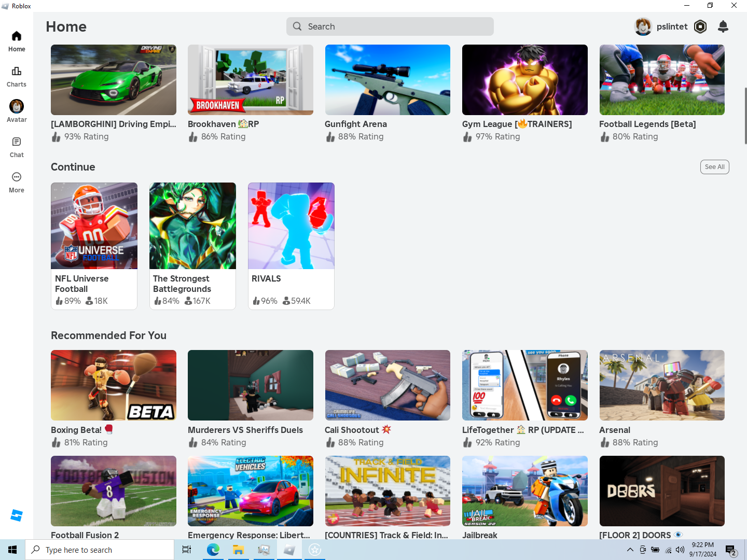The width and height of the screenshot is (747, 560).
Task: Show hidden system tray icons
Action: (x=630, y=550)
